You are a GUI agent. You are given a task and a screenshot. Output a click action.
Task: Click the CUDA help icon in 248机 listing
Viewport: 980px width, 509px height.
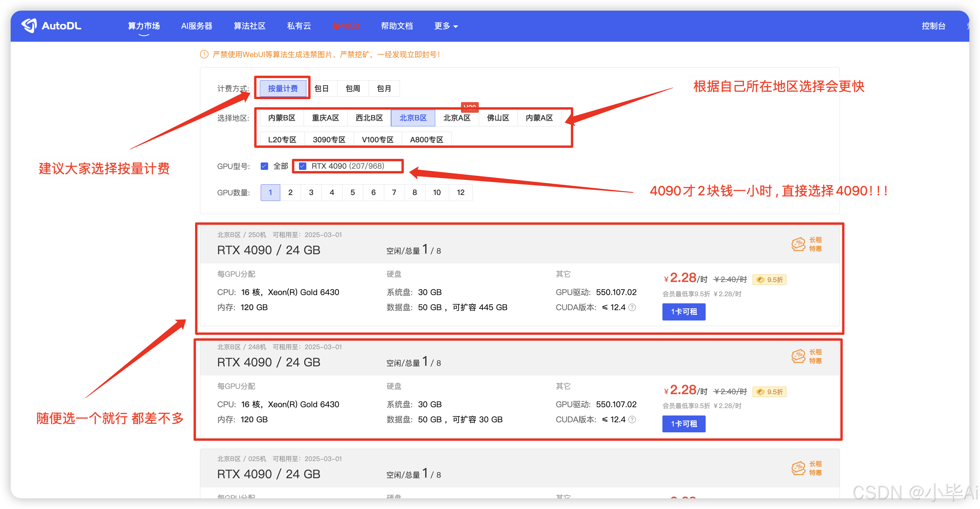[x=632, y=419]
